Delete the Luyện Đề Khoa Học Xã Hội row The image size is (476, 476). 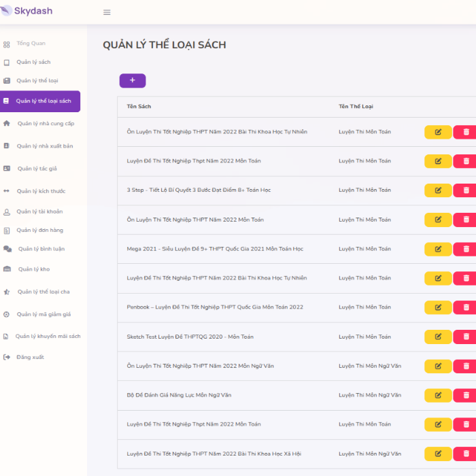point(466,454)
